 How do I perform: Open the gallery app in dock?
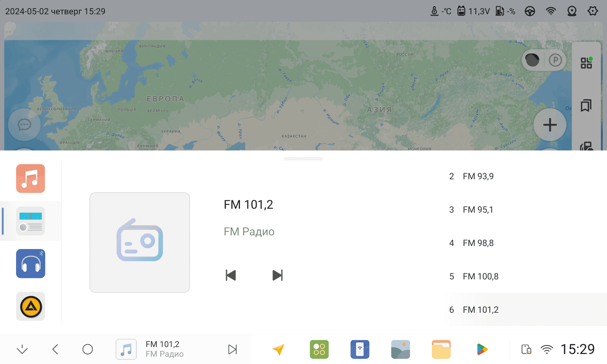[400, 349]
